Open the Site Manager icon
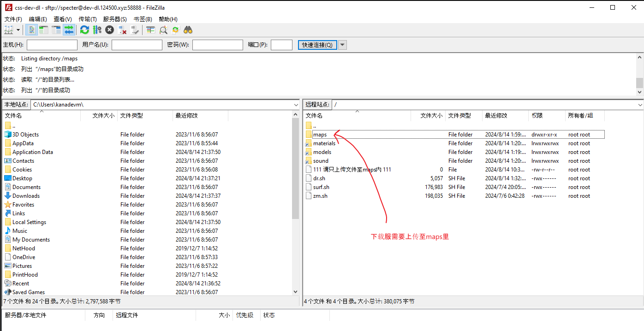This screenshot has width=644, height=331. 9,30
